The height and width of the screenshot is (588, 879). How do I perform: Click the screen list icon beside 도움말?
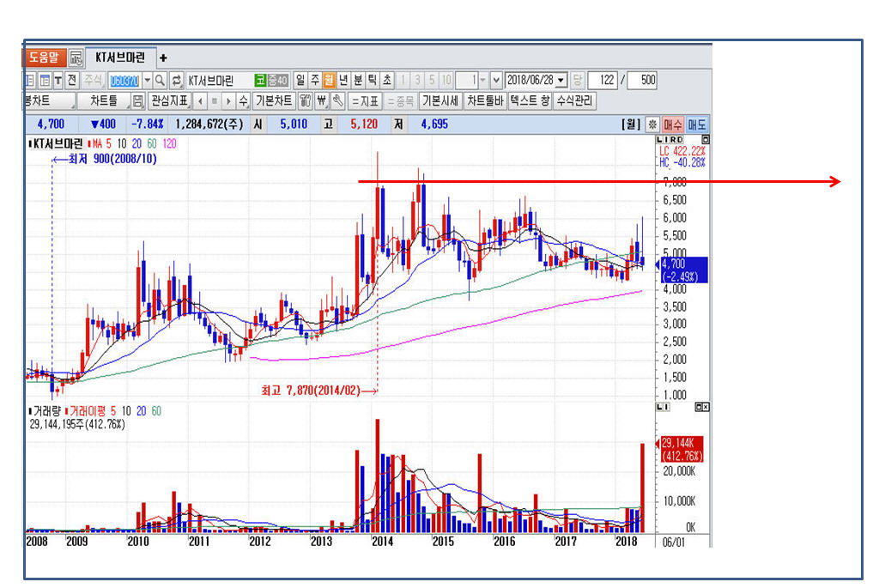(x=76, y=58)
